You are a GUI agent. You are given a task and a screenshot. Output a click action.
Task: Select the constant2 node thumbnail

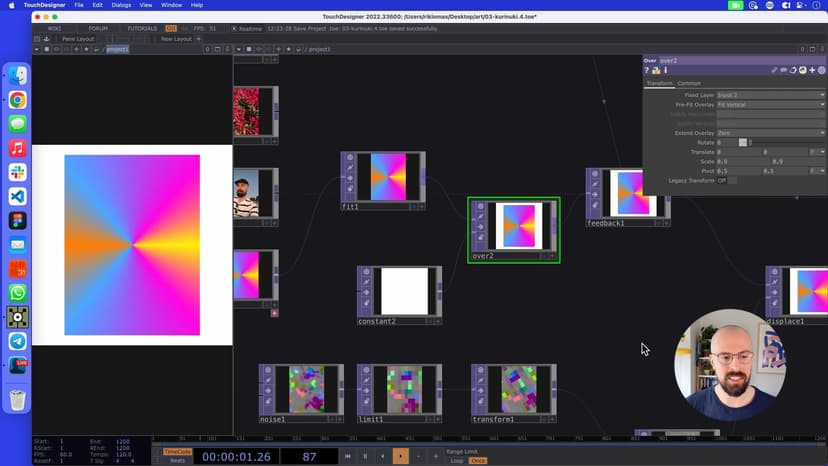(x=404, y=291)
